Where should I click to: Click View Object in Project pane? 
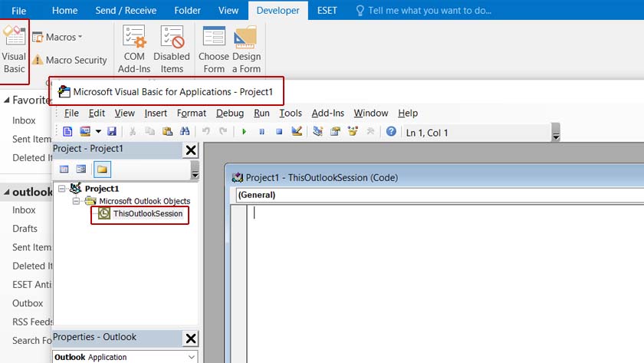pyautogui.click(x=81, y=169)
